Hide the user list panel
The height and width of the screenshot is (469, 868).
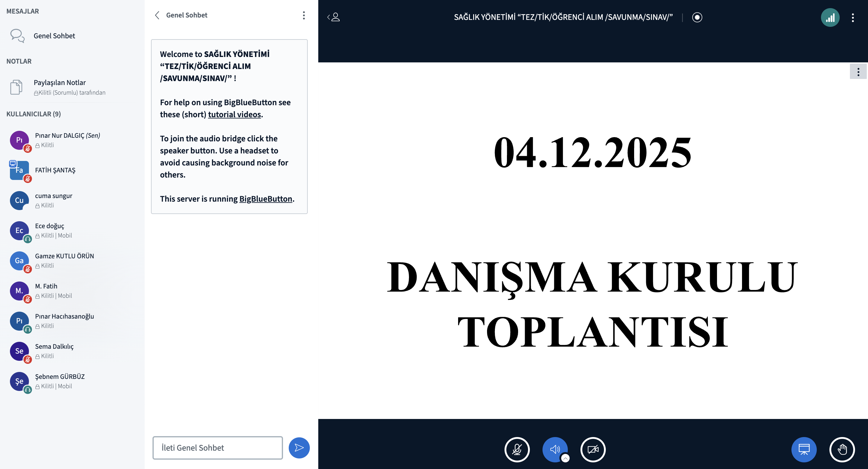pos(334,17)
